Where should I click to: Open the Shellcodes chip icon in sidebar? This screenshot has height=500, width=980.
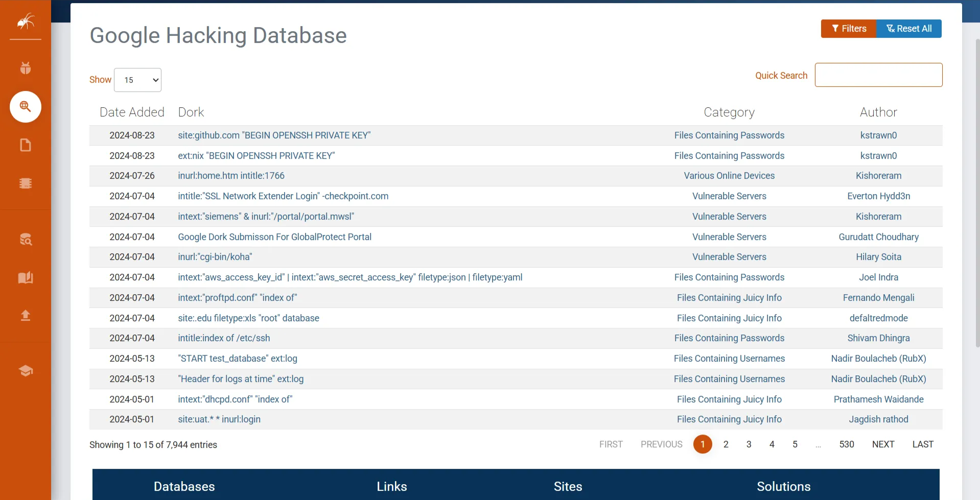click(x=25, y=183)
